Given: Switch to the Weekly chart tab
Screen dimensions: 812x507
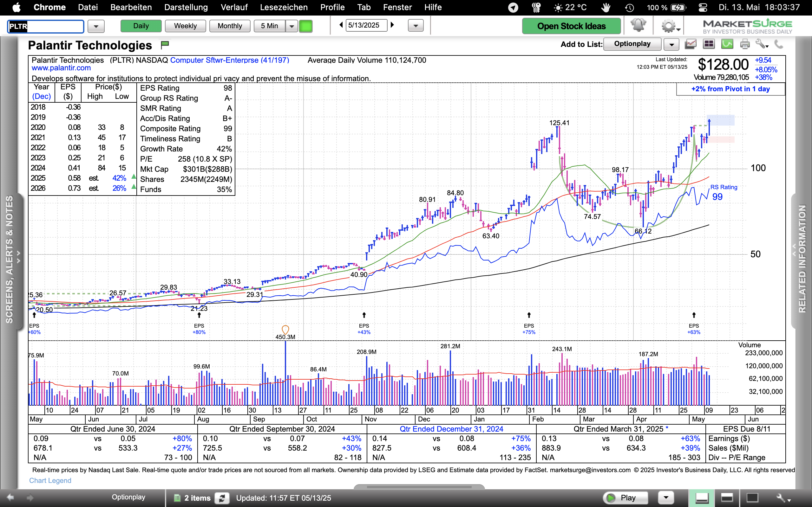Looking at the screenshot, I should pyautogui.click(x=185, y=26).
